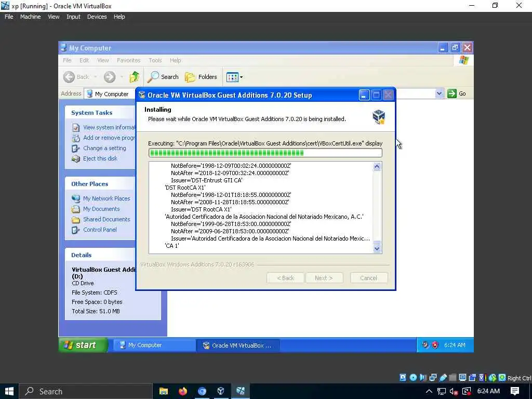Click Search in My Computer toolbar

pos(164,77)
